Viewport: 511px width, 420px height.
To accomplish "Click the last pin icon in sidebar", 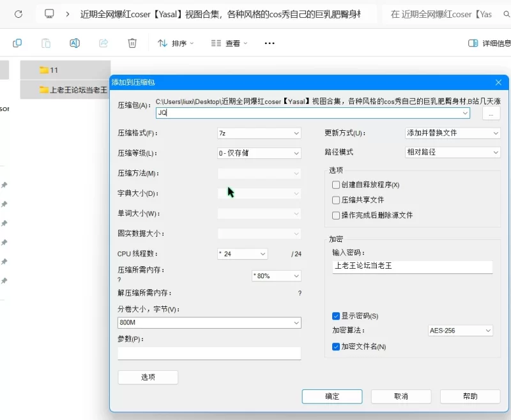I will [4, 281].
